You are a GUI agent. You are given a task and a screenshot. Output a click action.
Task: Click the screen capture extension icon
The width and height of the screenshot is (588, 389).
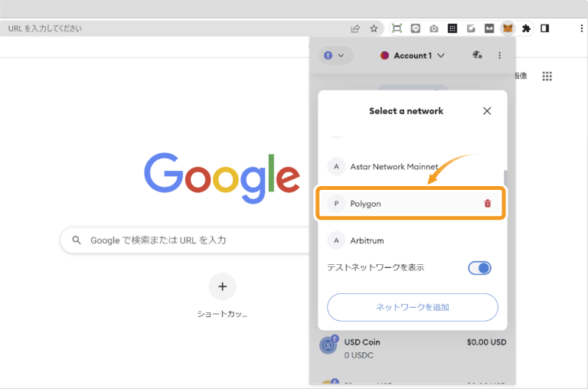coord(397,28)
